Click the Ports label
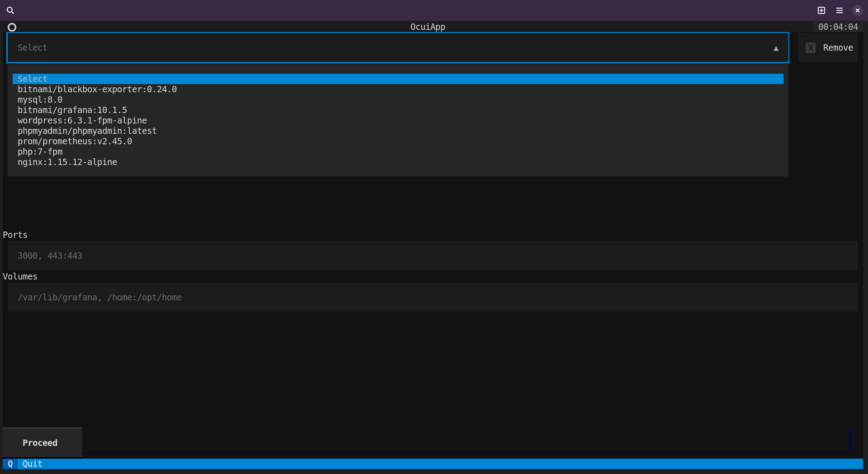The image size is (868, 474). [x=15, y=235]
